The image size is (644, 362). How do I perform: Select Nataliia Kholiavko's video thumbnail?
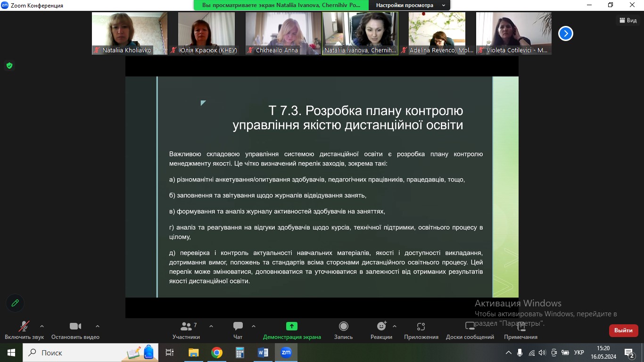pyautogui.click(x=129, y=33)
